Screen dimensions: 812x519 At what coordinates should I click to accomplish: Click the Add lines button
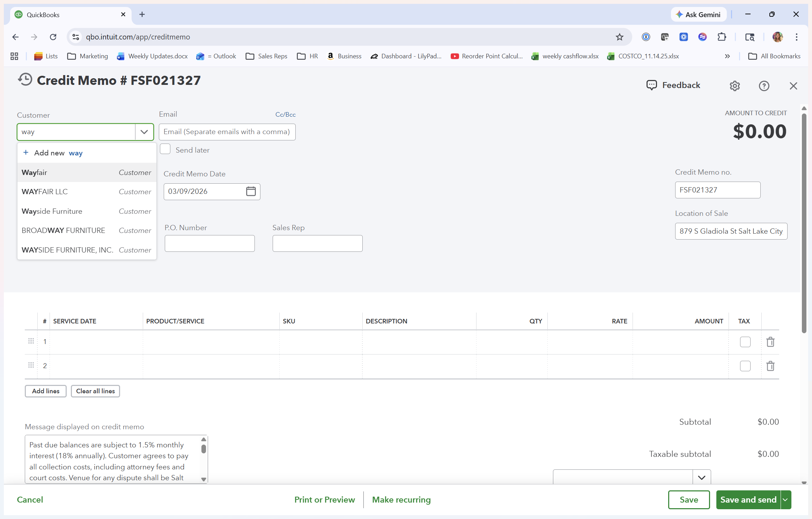pyautogui.click(x=46, y=391)
